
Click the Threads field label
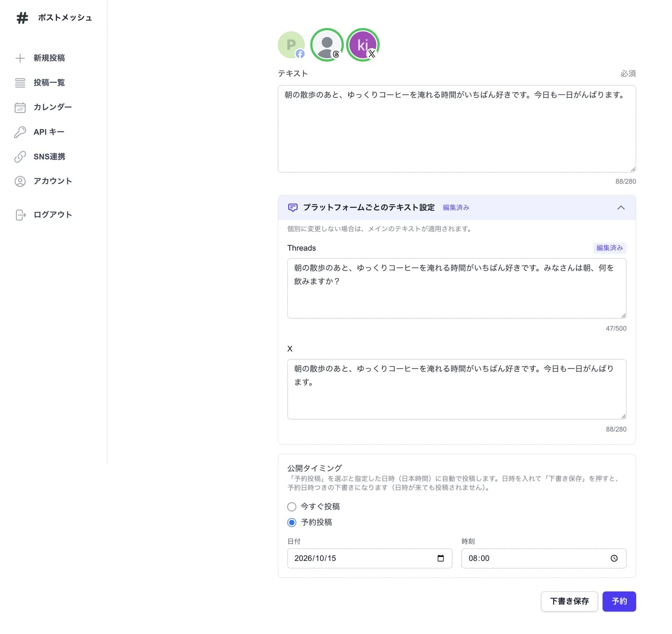tap(302, 248)
